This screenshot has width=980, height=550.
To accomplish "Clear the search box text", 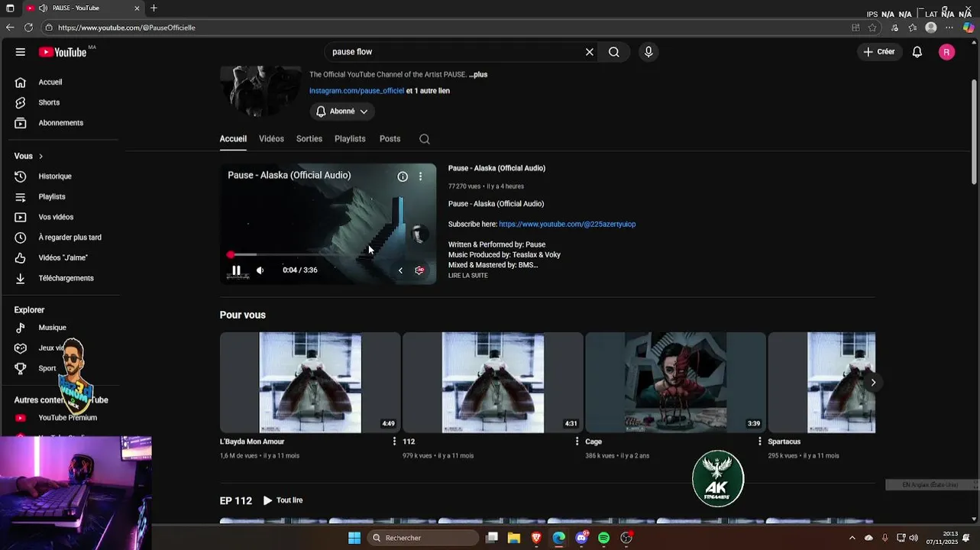I will point(589,52).
